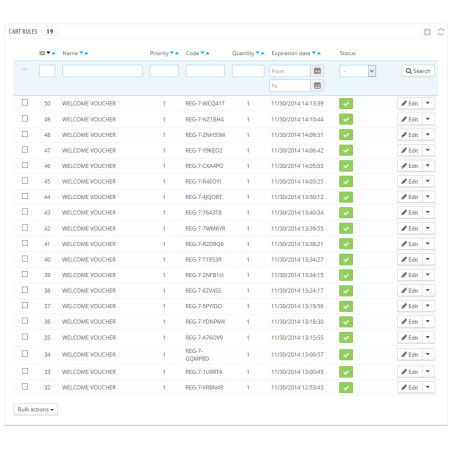Image resolution: width=452 pixels, height=452 pixels.
Task: Click the Search button
Action: (418, 71)
